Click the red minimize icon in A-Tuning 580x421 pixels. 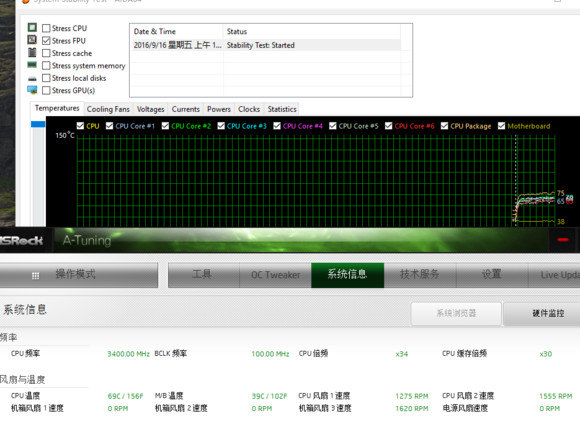563,240
